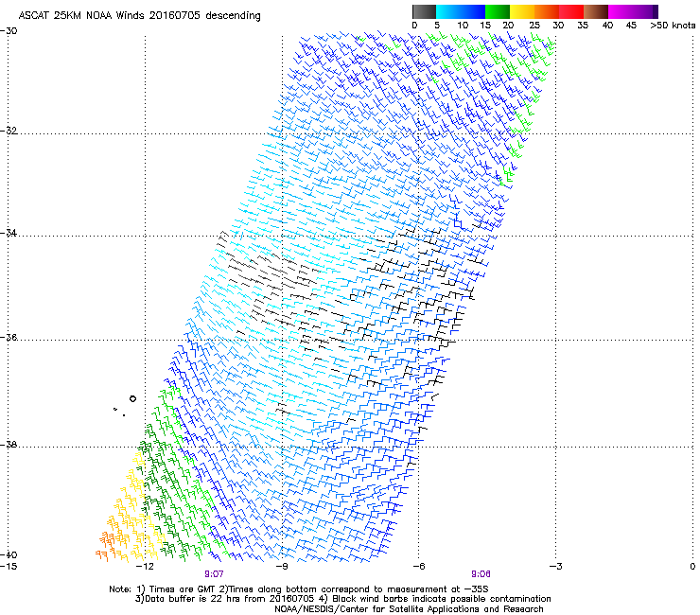Click the small island outline near -12 longitude
This screenshot has width=700, height=615.
[x=132, y=399]
